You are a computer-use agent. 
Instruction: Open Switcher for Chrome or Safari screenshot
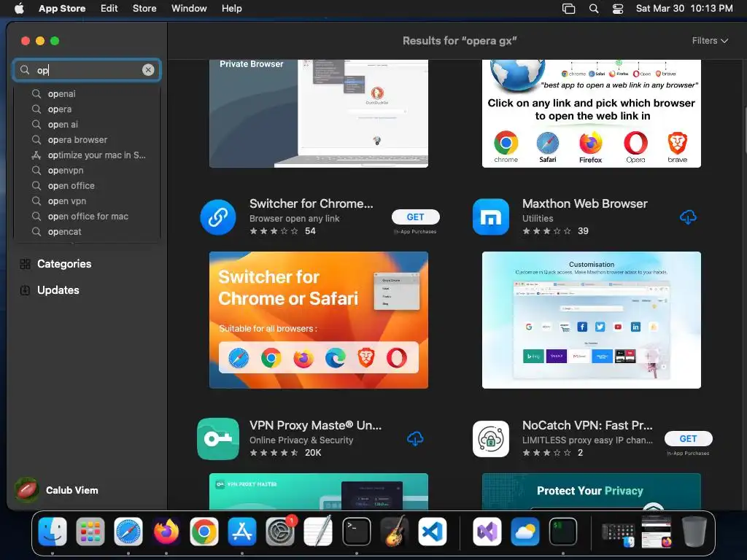pos(318,320)
